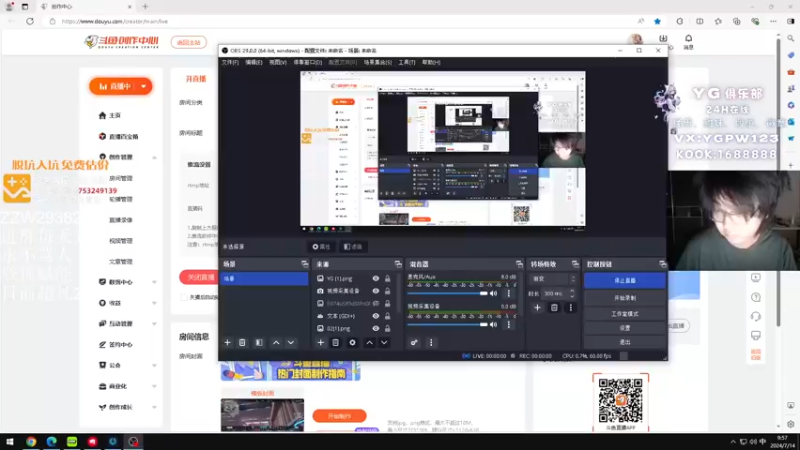Collapse 创作管理 sidebar section

point(154,157)
